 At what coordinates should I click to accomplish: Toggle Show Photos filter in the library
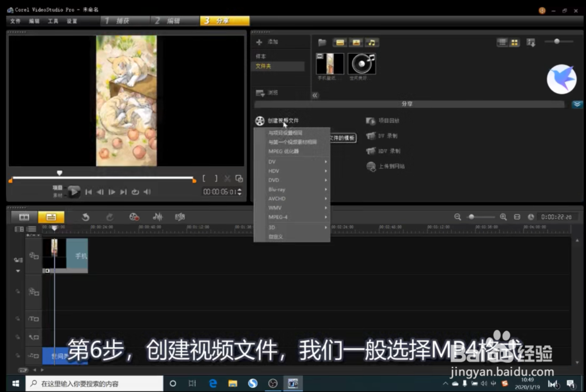(x=356, y=43)
